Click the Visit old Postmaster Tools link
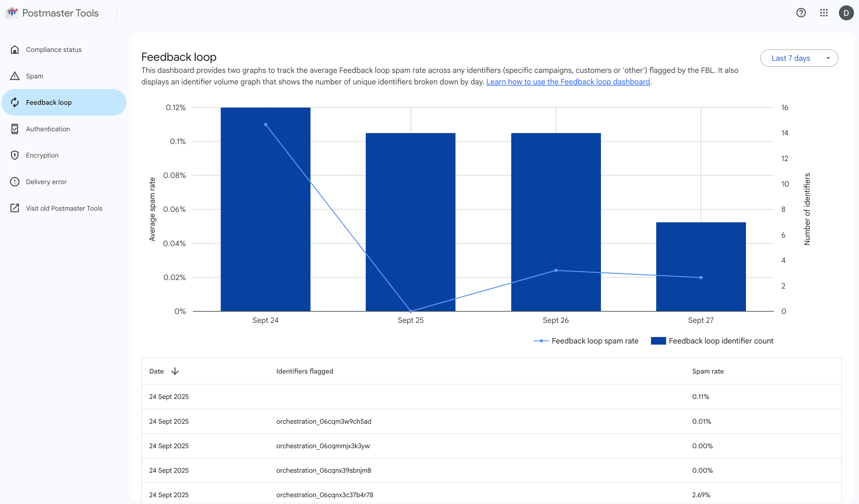The width and height of the screenshot is (859, 504). coord(64,208)
